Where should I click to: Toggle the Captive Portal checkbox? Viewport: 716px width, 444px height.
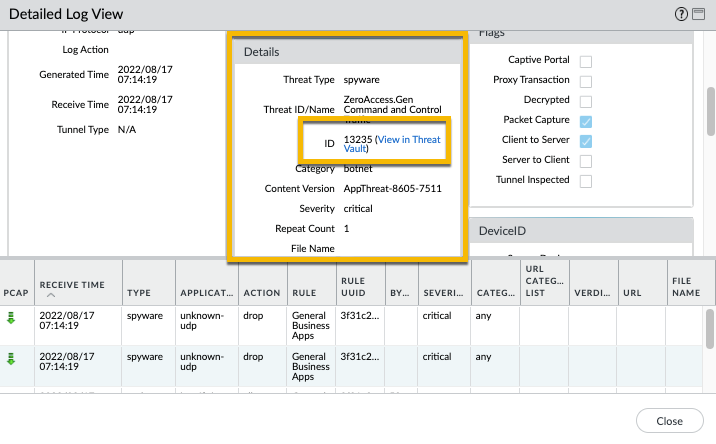click(586, 61)
